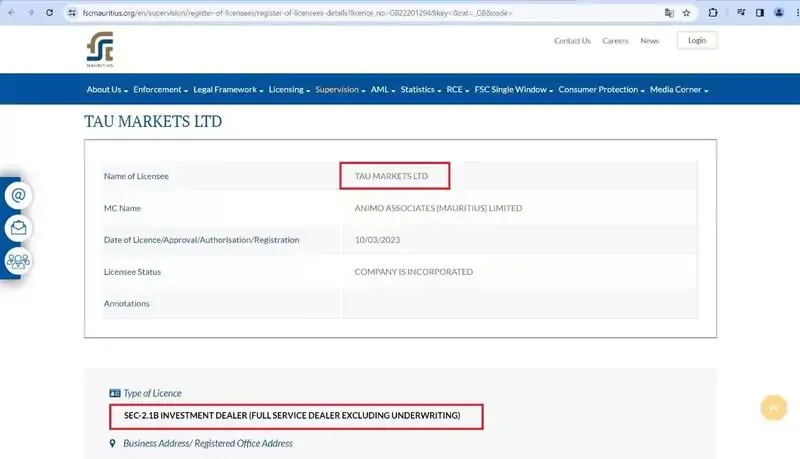Click the browser address bar URL
Screen dimensions: 800x459
pos(297,13)
